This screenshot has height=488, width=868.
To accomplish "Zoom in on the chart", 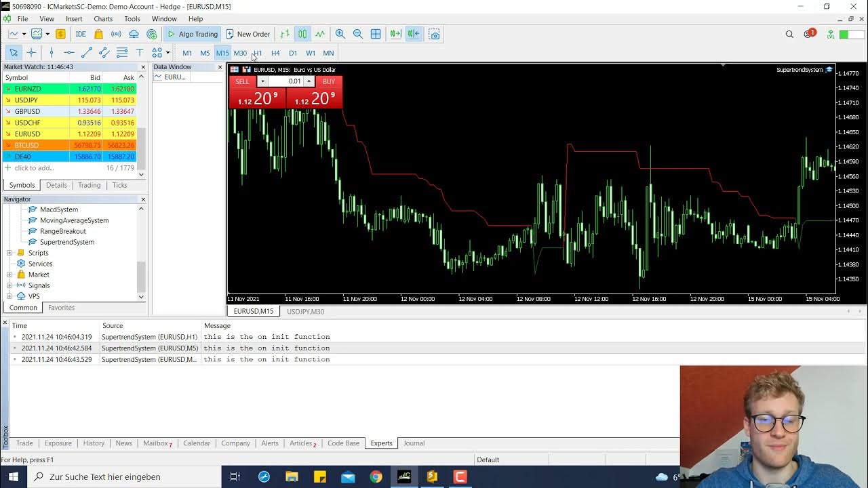I will click(340, 34).
